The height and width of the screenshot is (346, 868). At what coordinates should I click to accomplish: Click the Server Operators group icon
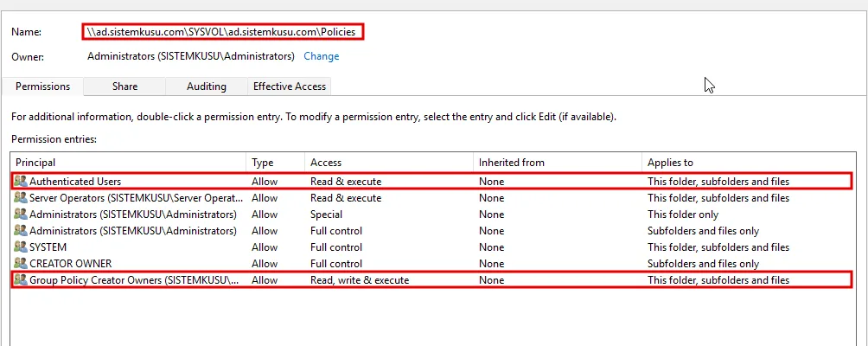pos(21,197)
